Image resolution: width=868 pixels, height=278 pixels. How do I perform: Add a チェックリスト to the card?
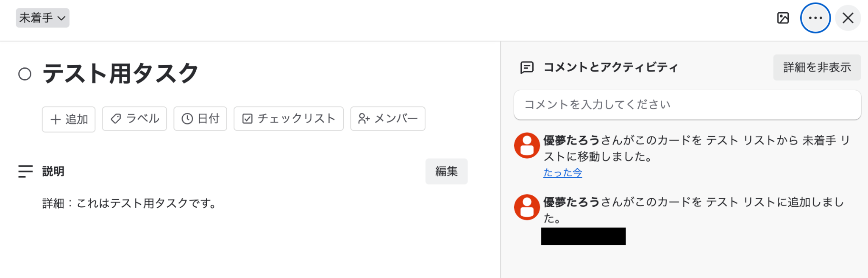point(288,119)
